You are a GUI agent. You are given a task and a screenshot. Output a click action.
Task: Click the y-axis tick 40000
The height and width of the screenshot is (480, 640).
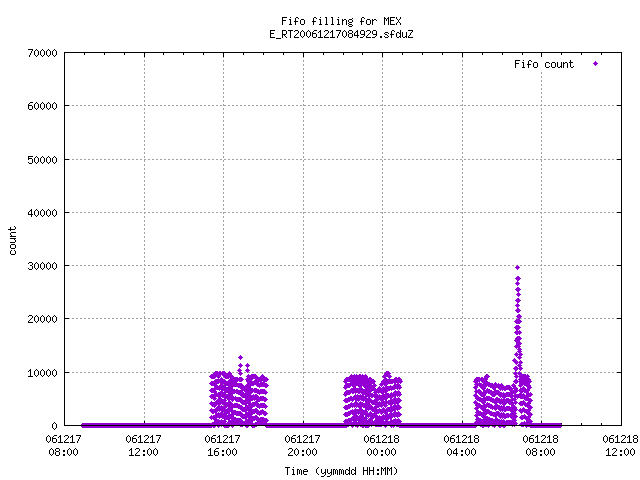[42, 213]
